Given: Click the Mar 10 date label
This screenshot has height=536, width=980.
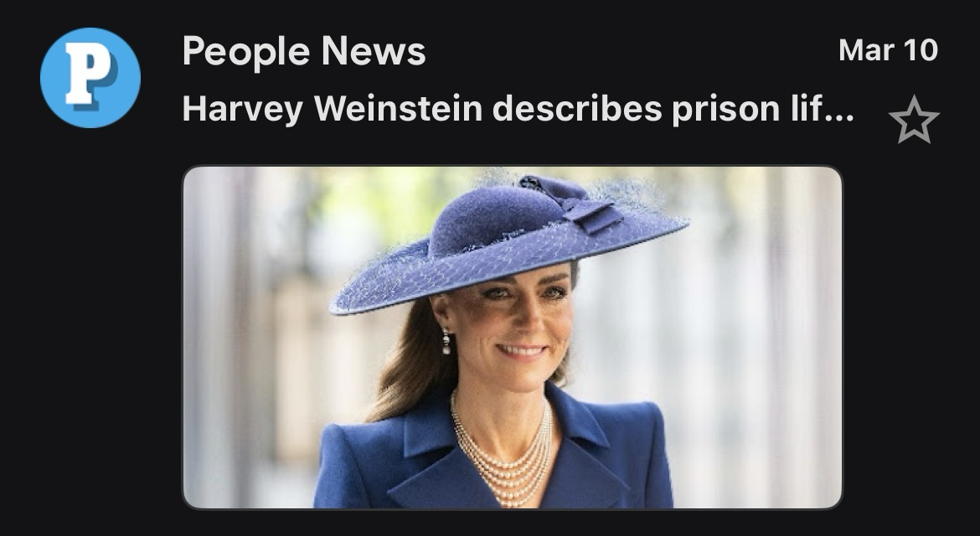Looking at the screenshot, I should coord(888,50).
